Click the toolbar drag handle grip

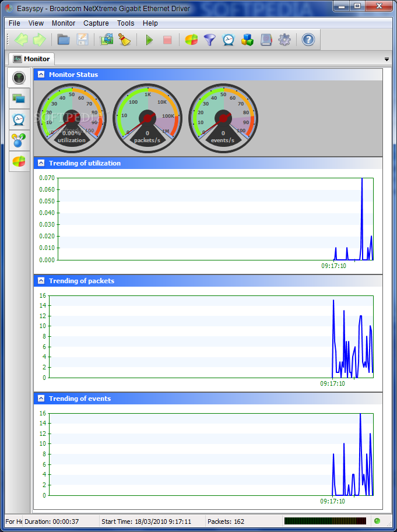[x=8, y=40]
